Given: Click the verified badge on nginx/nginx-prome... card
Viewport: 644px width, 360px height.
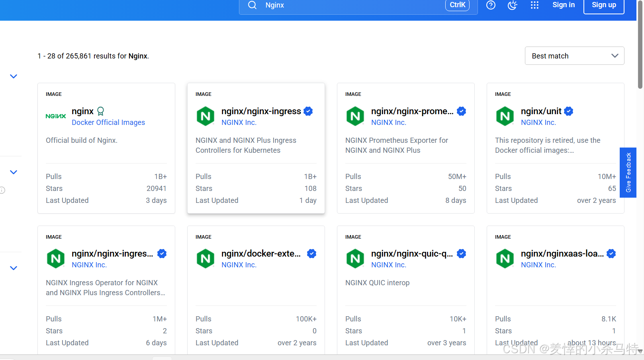Looking at the screenshot, I should pyautogui.click(x=462, y=111).
